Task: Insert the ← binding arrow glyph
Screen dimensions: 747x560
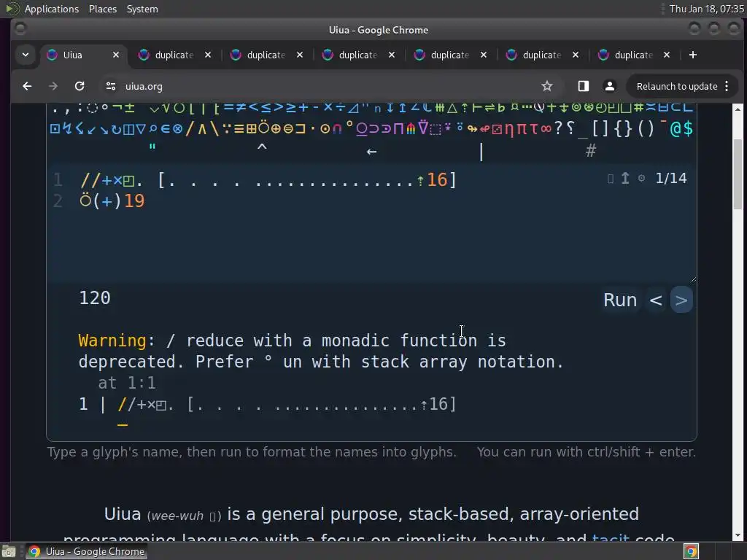Action: (x=371, y=152)
